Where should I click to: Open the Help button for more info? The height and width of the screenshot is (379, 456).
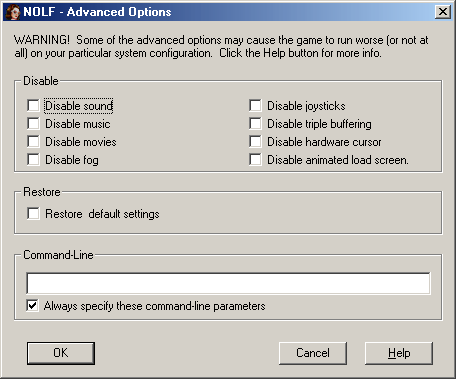[x=399, y=353]
